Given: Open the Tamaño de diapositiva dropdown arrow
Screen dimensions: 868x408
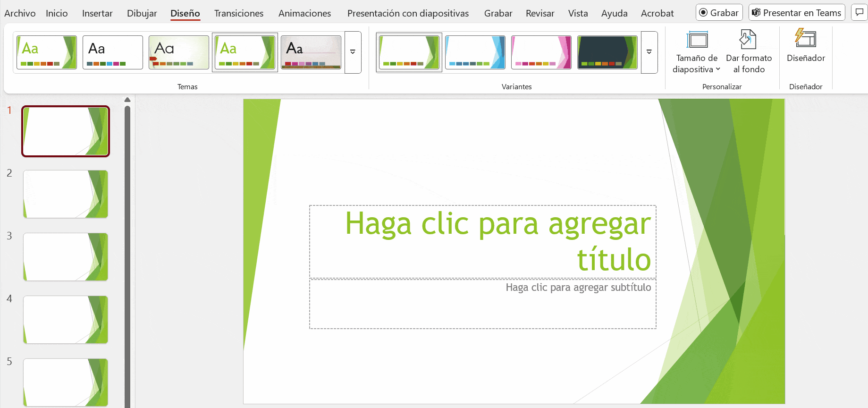Looking at the screenshot, I should tap(718, 69).
